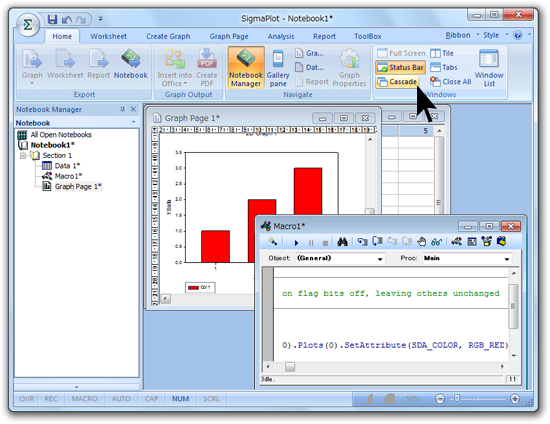Switch to the Create Graph tab
550x424 pixels.
168,36
